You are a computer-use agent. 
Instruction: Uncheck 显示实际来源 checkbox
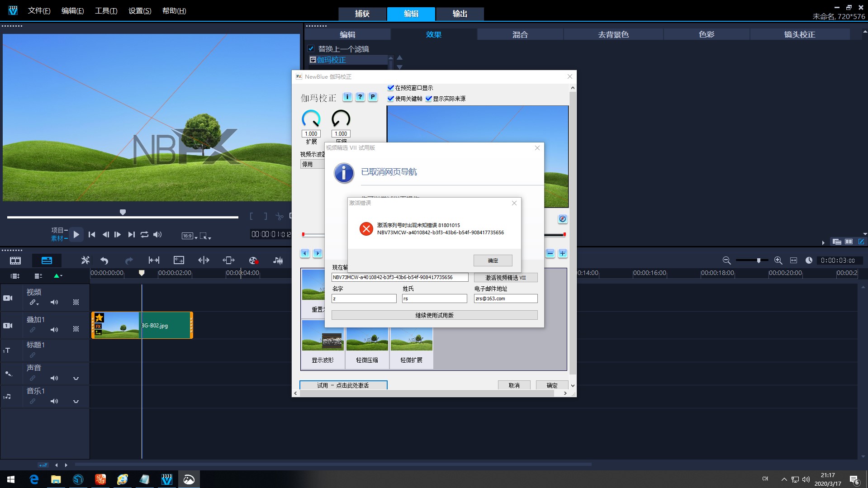(x=428, y=99)
